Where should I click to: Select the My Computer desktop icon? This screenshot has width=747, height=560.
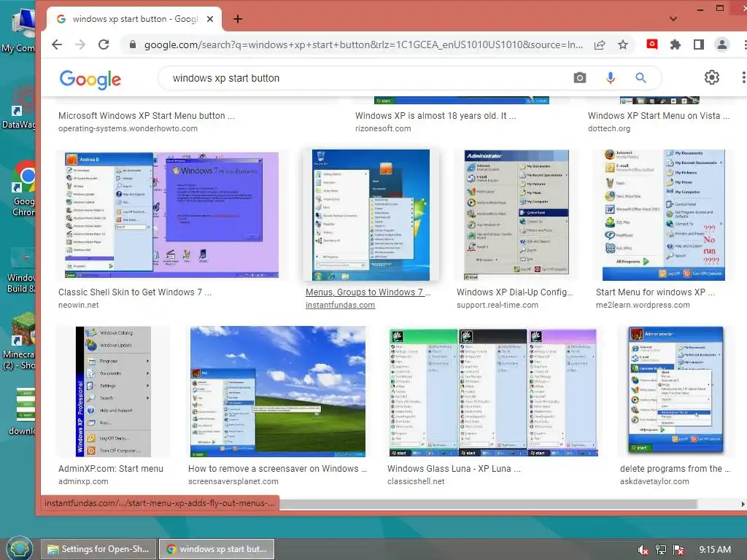coord(19,30)
